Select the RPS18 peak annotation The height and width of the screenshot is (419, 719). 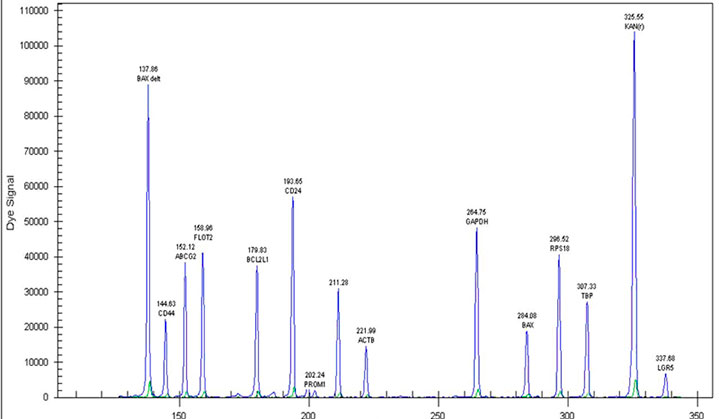point(559,244)
